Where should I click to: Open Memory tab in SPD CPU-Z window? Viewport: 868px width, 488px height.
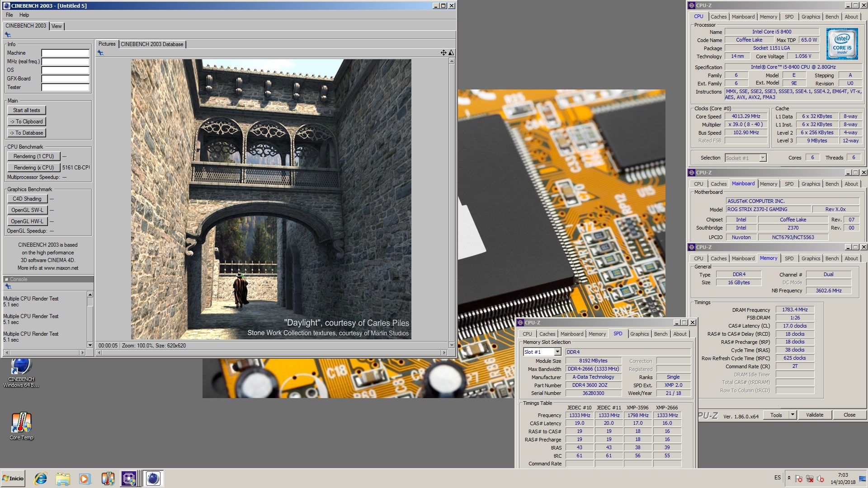597,334
